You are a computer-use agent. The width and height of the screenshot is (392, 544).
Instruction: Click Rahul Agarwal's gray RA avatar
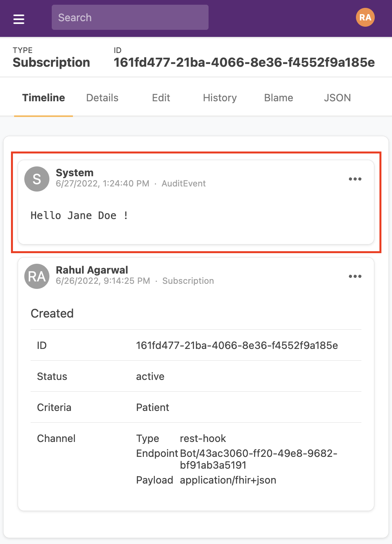[x=37, y=276]
